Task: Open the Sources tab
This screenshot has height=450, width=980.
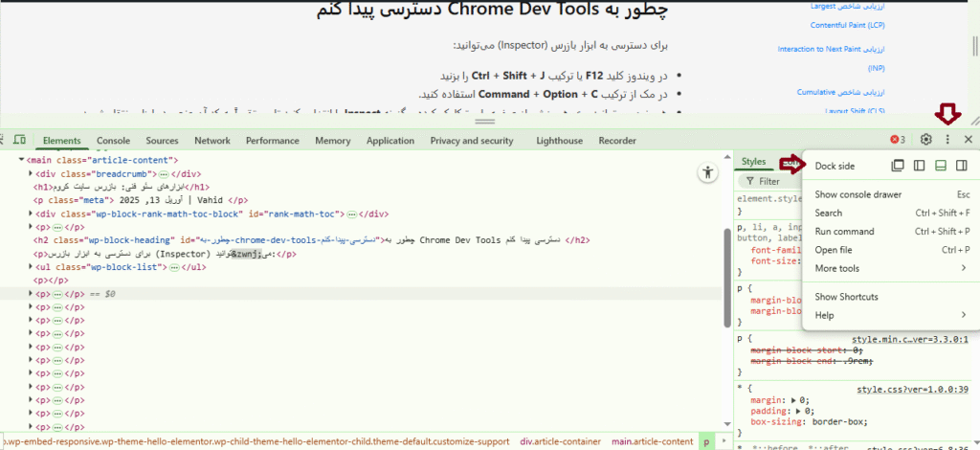Action: [162, 141]
